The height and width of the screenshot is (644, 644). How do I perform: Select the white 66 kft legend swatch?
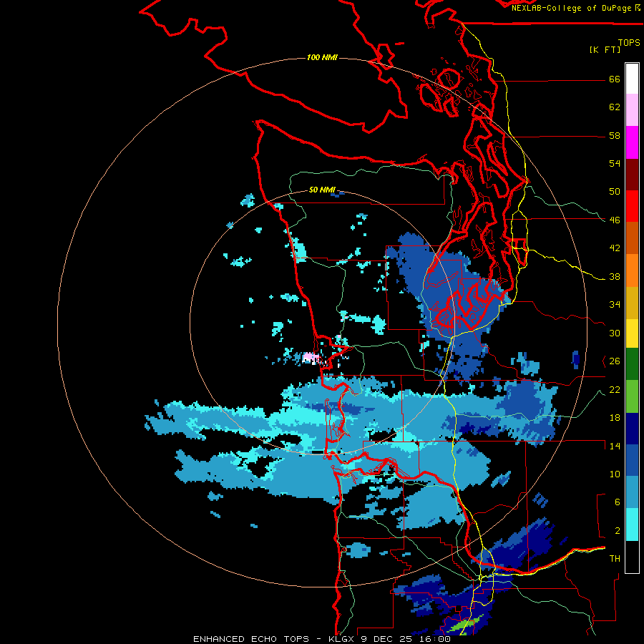tap(632, 79)
